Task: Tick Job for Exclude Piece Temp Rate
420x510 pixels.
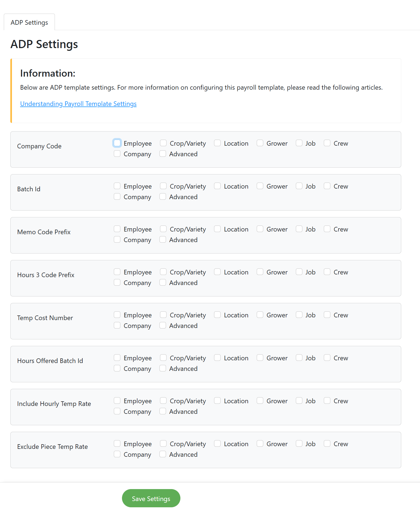Action: tap(299, 443)
